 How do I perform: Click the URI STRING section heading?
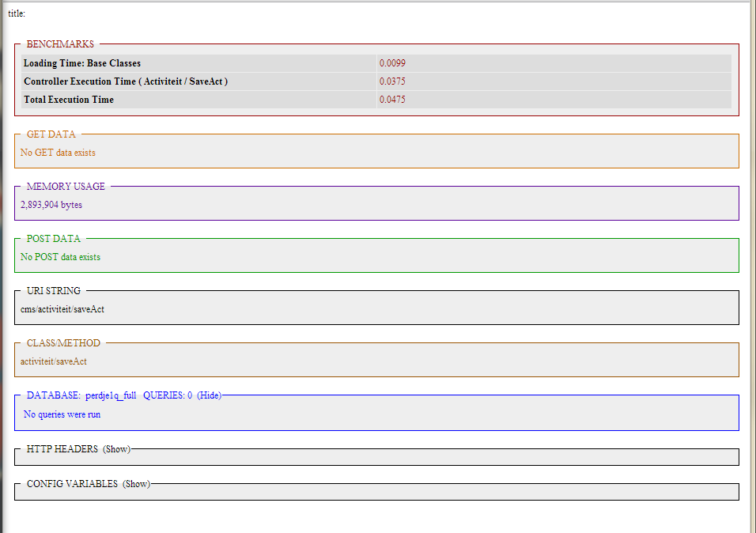54,290
